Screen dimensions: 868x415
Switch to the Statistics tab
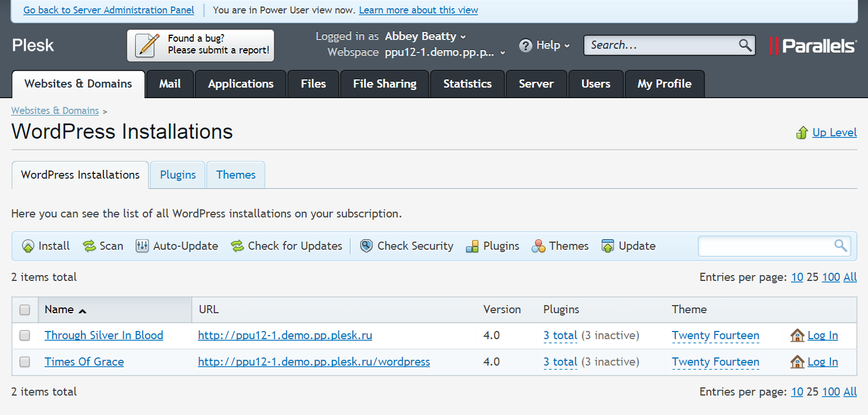tap(467, 84)
